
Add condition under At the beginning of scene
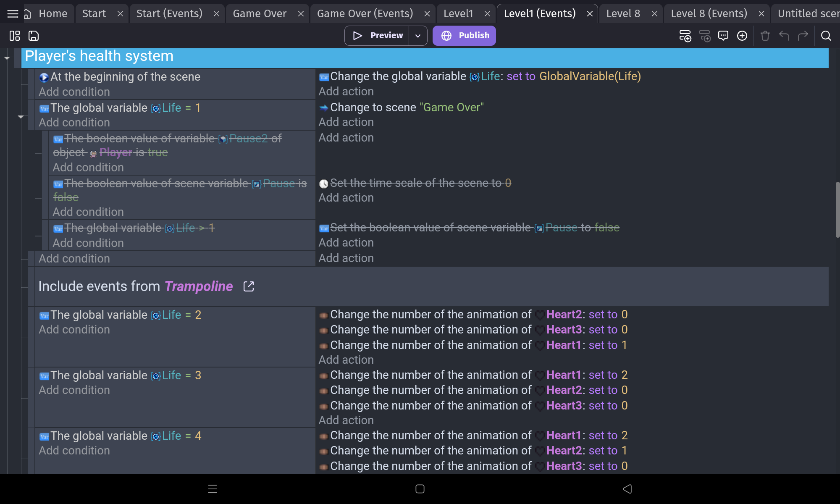74,92
